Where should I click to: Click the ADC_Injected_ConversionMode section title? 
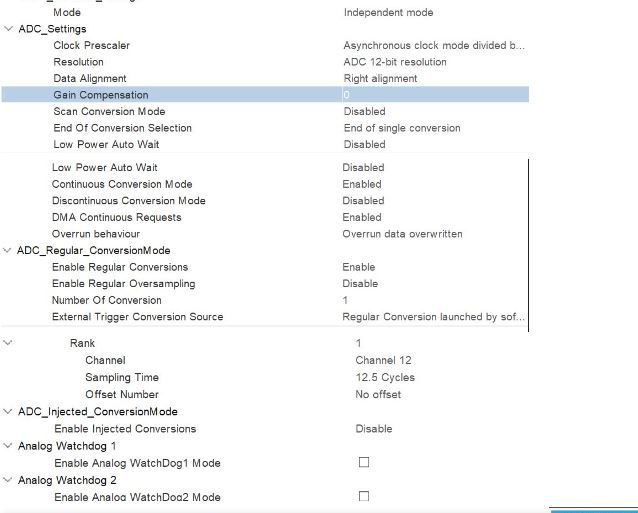pos(98,412)
